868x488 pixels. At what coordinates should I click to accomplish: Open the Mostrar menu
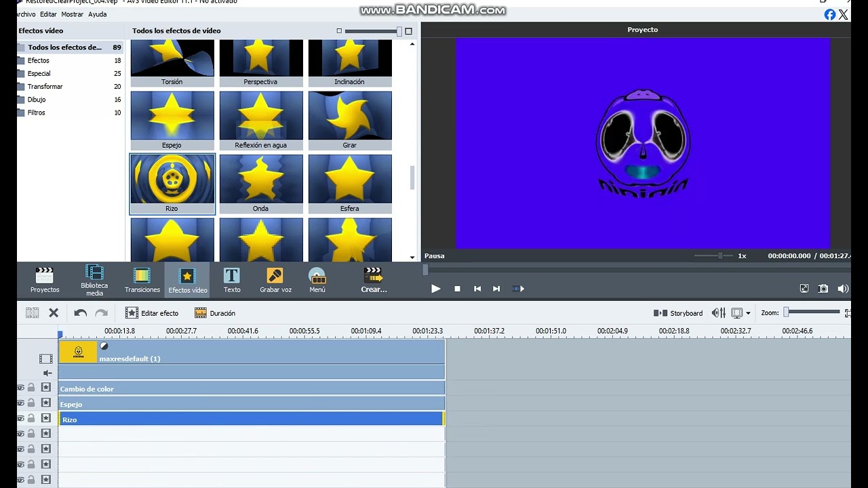[x=73, y=14]
